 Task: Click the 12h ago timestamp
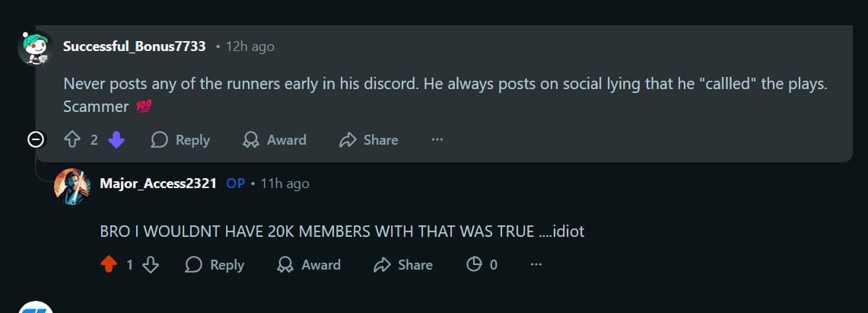tap(250, 46)
